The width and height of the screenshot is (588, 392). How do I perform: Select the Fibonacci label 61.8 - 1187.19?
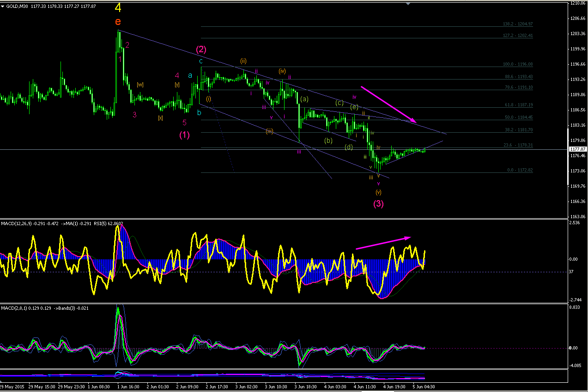point(519,105)
